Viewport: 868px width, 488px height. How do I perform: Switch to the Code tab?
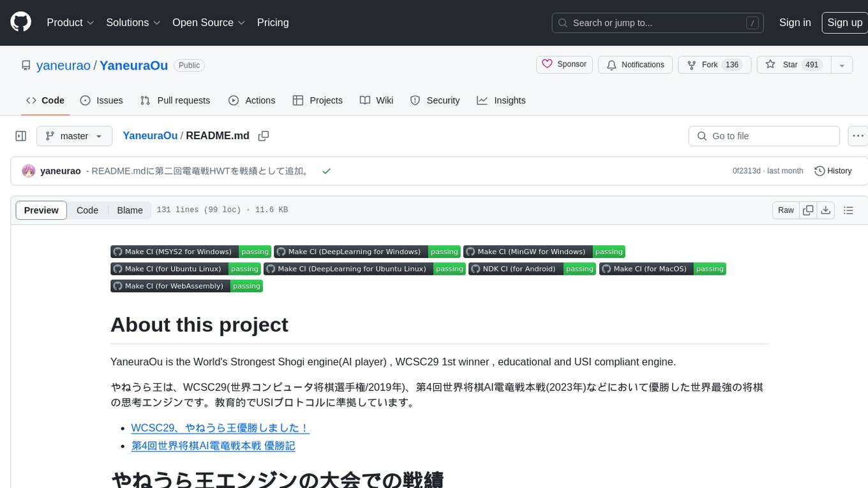pyautogui.click(x=45, y=100)
